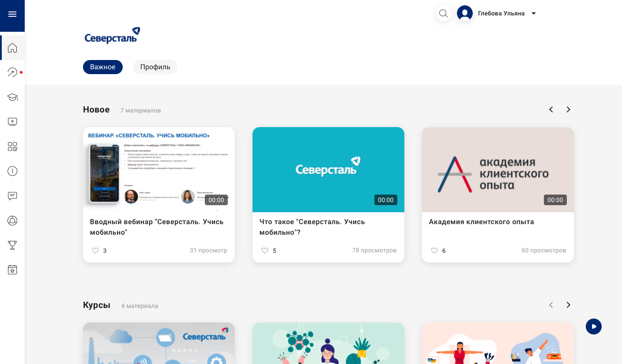
Task: Open the webinar slide thumbnail
Action: tap(159, 170)
